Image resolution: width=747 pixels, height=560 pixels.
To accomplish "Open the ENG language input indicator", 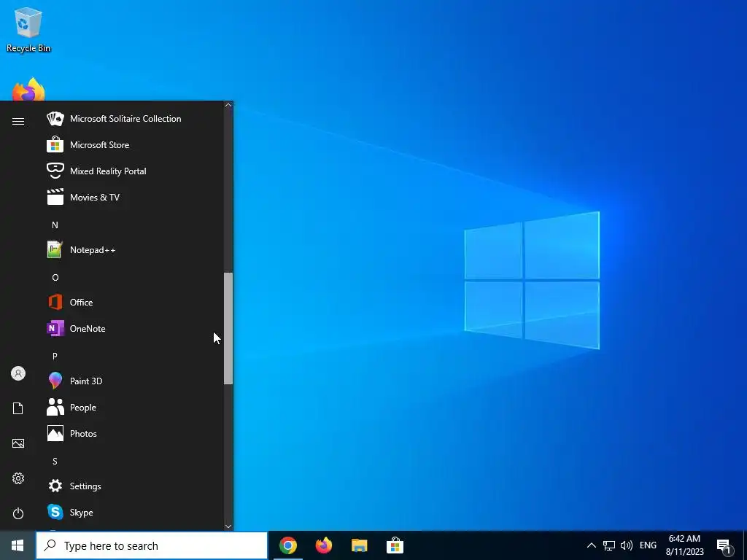I will click(x=648, y=545).
